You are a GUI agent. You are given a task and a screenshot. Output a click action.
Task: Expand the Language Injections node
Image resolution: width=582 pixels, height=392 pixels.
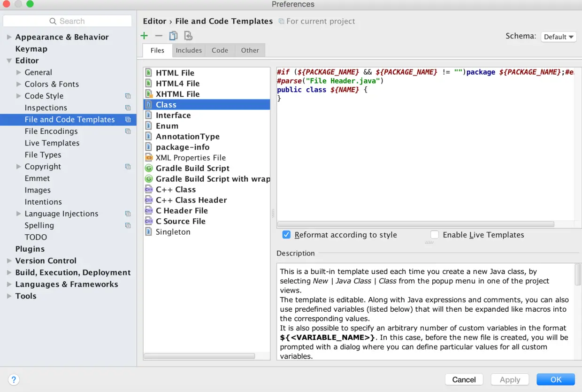(19, 214)
